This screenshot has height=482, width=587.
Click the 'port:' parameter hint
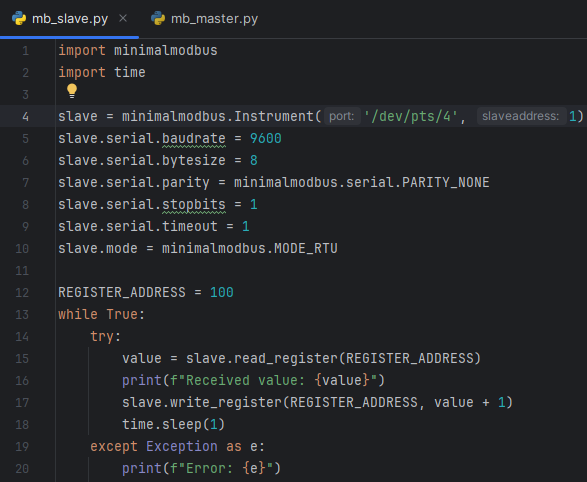tap(342, 116)
